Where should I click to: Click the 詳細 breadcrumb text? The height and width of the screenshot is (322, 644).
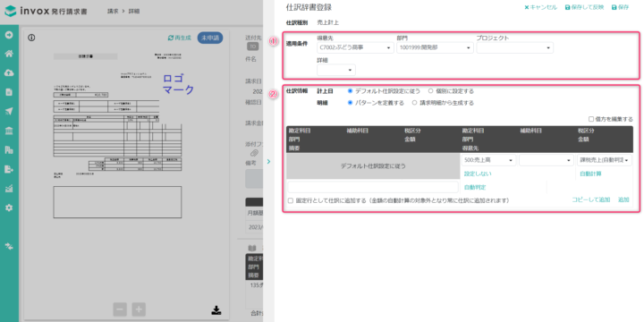(134, 12)
